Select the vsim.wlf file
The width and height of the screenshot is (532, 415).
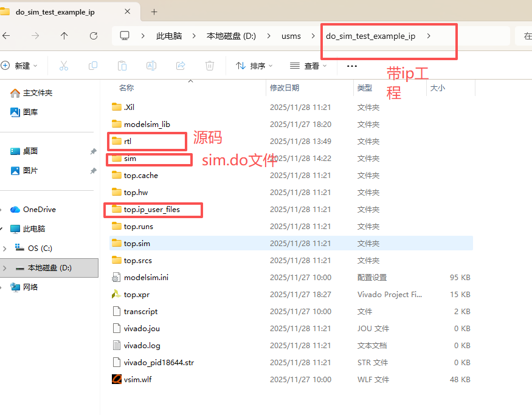291,379
